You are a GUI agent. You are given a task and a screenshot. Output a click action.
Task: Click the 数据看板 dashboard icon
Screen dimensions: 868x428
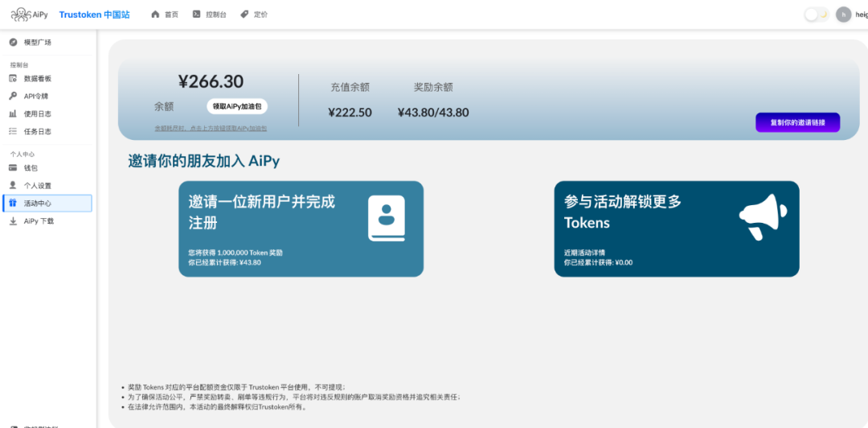(13, 79)
